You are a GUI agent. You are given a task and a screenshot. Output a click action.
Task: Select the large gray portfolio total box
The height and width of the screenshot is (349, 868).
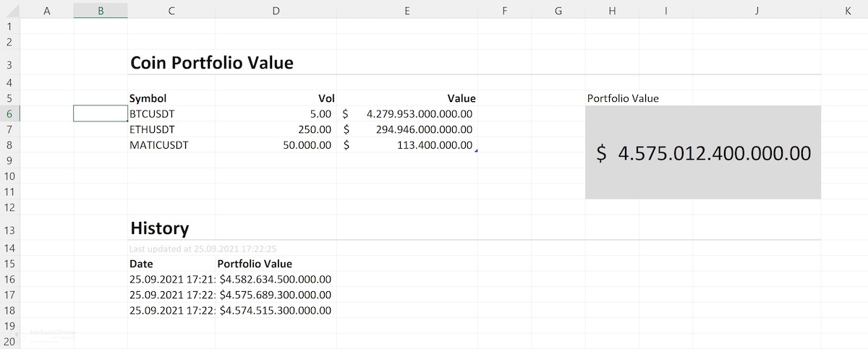tap(702, 152)
